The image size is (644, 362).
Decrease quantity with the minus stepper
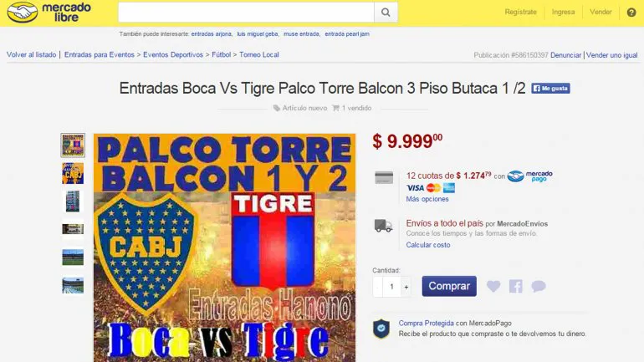pos(377,287)
